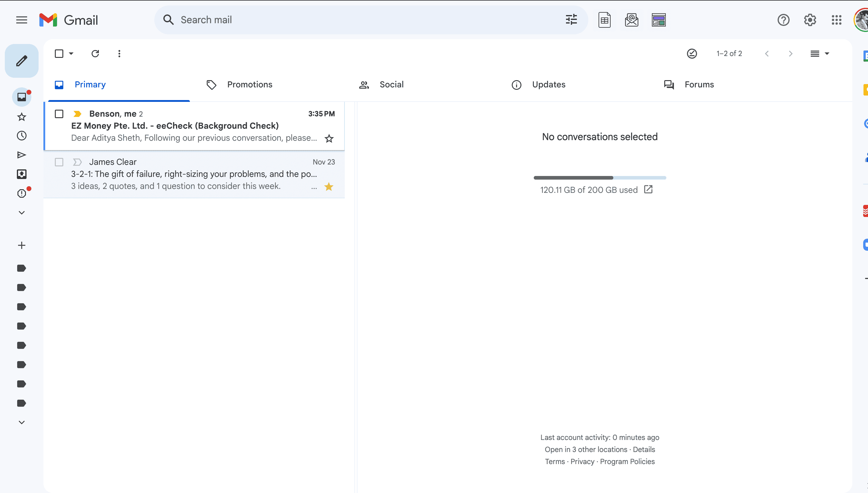Select the James Clear email checkbox
Viewport: 868px width, 493px height.
(59, 162)
